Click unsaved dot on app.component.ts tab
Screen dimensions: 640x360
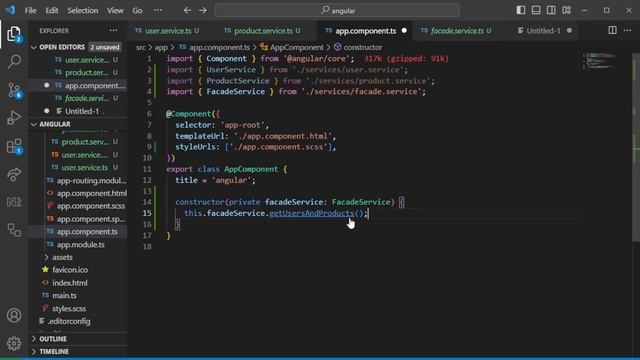pyautogui.click(x=404, y=31)
